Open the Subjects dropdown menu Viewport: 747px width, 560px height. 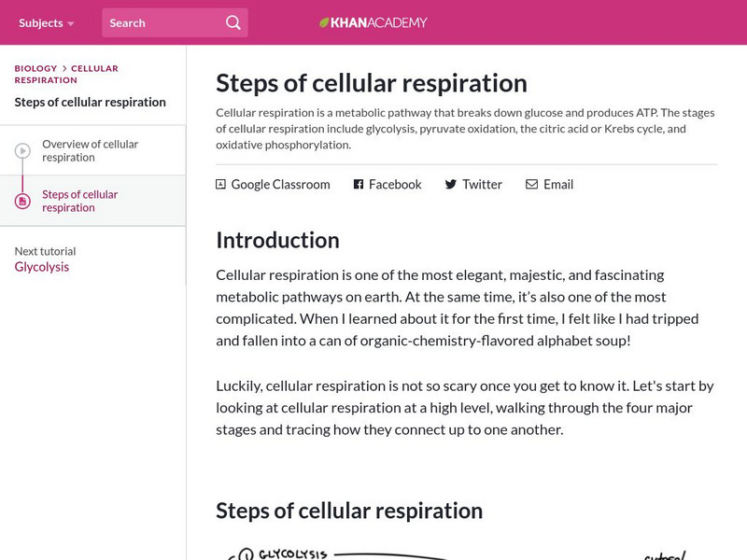[46, 22]
